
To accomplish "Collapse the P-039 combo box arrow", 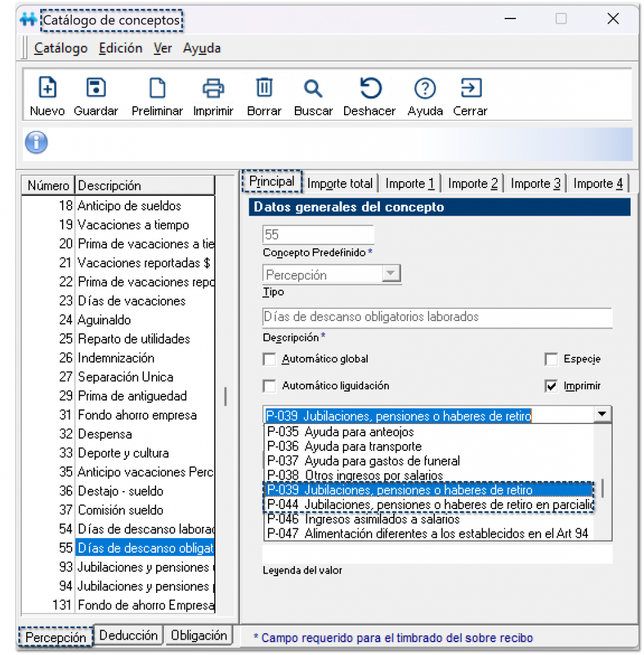I will click(602, 415).
